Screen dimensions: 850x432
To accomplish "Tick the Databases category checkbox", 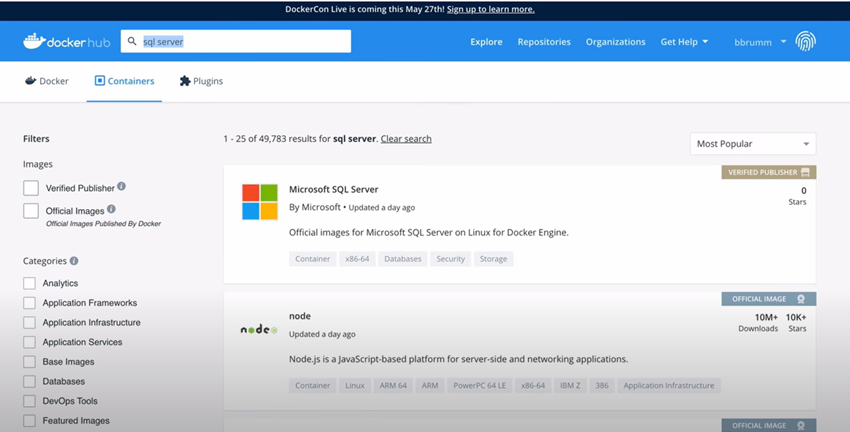I will point(29,382).
